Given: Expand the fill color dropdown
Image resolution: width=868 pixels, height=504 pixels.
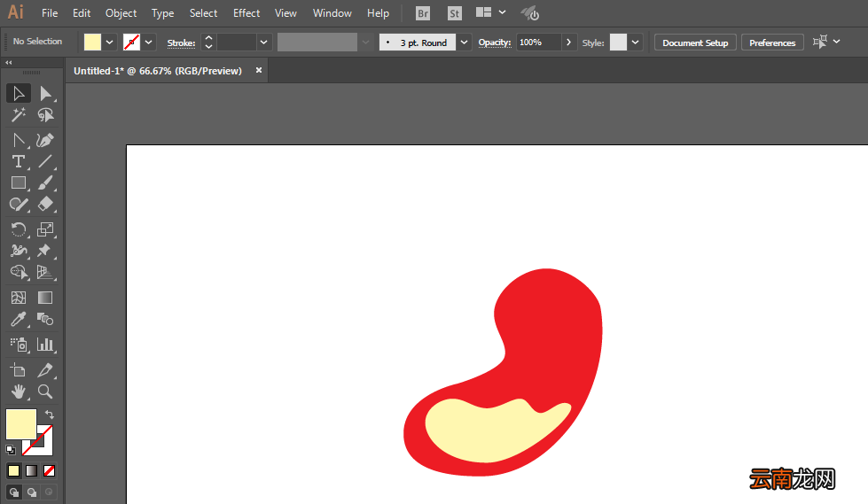Looking at the screenshot, I should click(x=110, y=42).
